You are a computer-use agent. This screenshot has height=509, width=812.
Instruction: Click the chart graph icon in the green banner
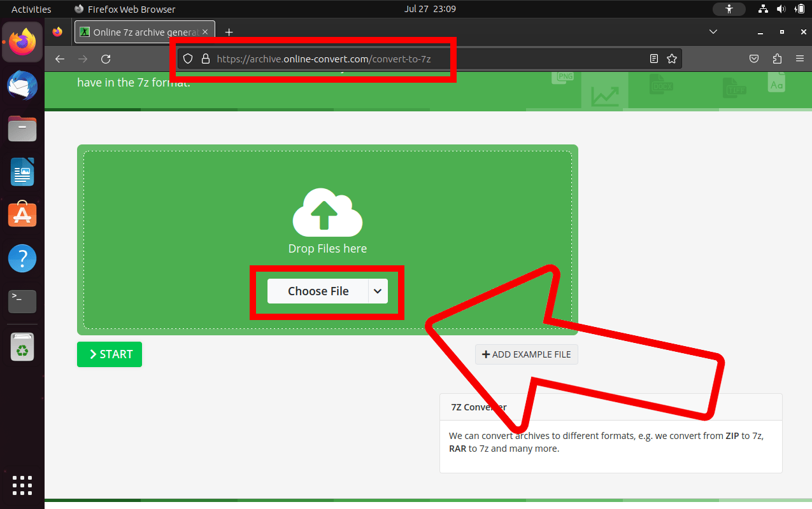[604, 94]
